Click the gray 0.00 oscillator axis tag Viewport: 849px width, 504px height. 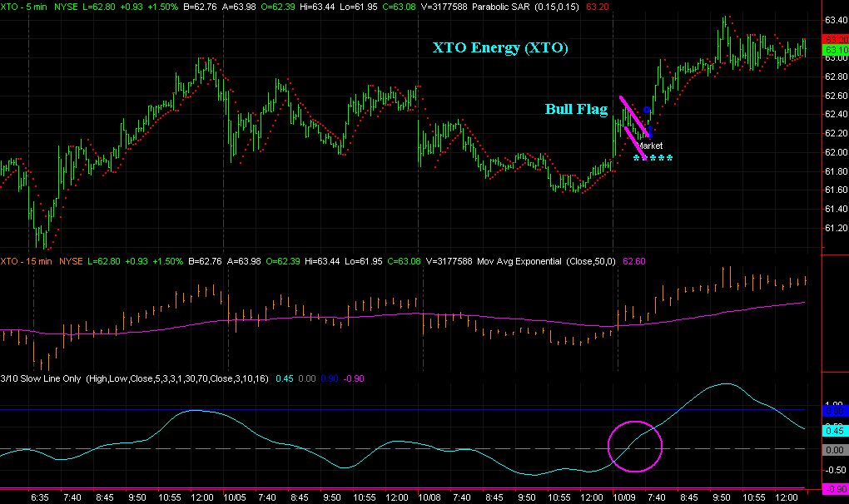836,450
